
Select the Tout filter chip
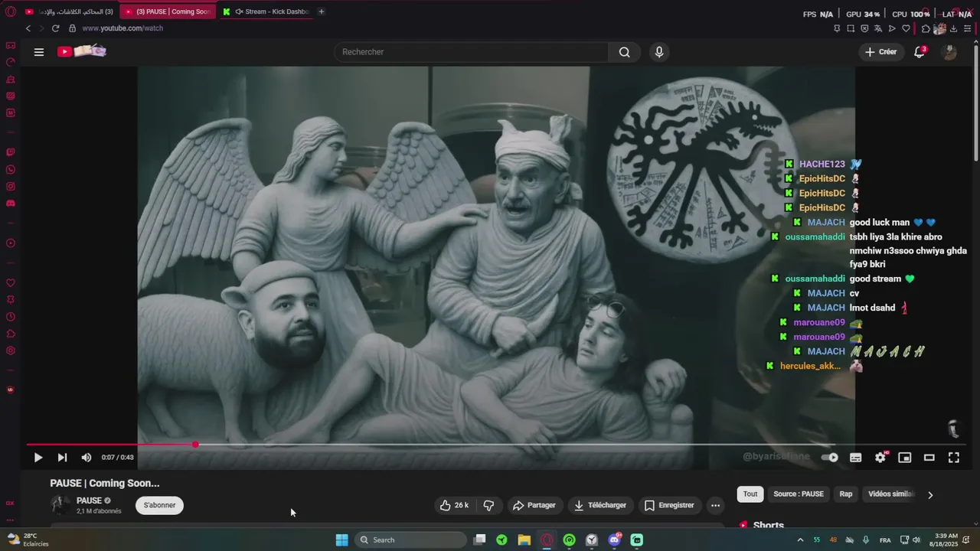pyautogui.click(x=750, y=494)
